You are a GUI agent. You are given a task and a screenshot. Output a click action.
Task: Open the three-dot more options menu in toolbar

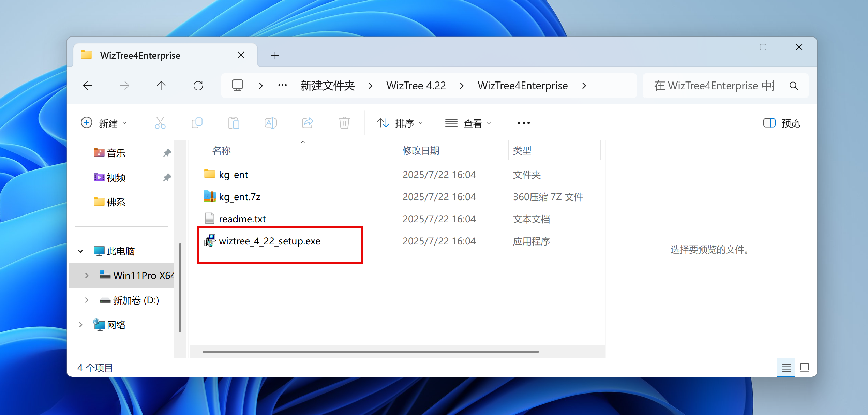[x=524, y=123]
